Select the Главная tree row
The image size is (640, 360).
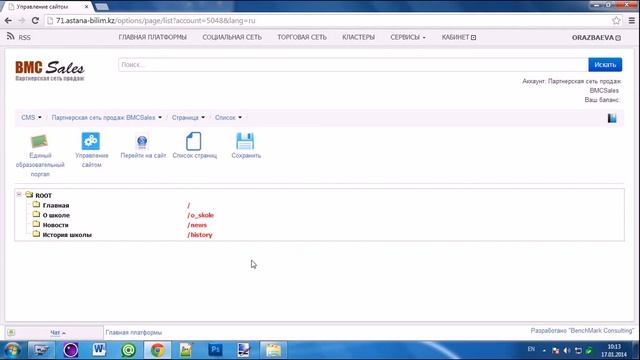click(56, 205)
